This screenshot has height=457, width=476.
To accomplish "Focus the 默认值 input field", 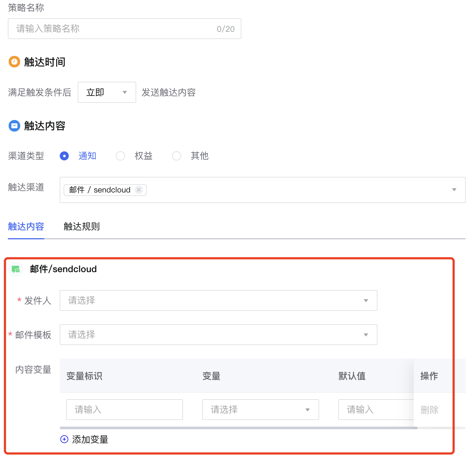I will tap(376, 409).
